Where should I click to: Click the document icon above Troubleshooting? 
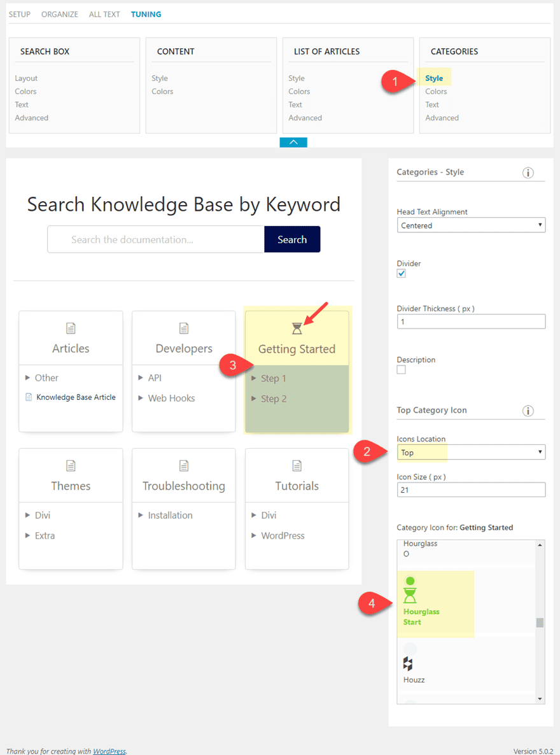click(183, 465)
